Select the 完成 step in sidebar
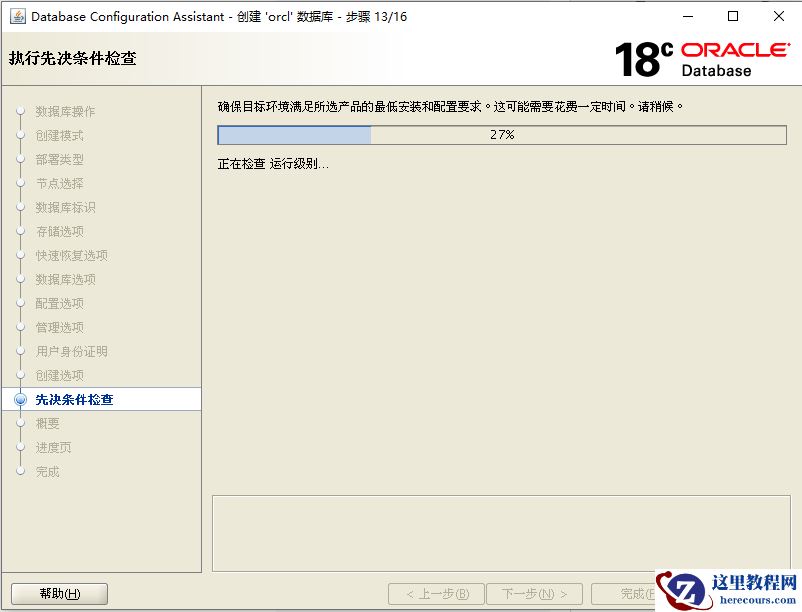 (x=48, y=472)
